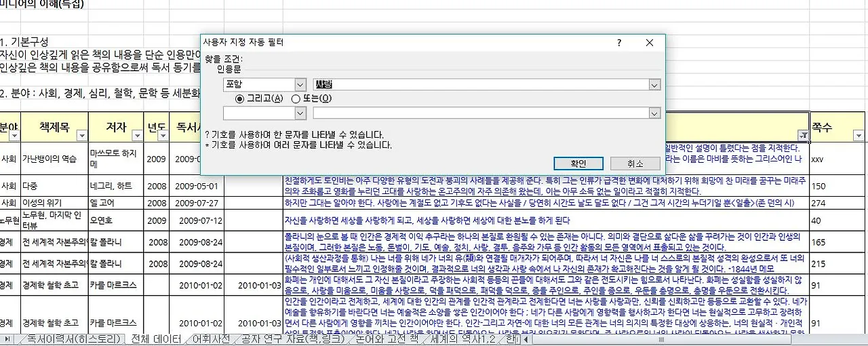Switch to the 어휘사전 sheet tab
This screenshot has width=868, height=346.
click(x=211, y=339)
